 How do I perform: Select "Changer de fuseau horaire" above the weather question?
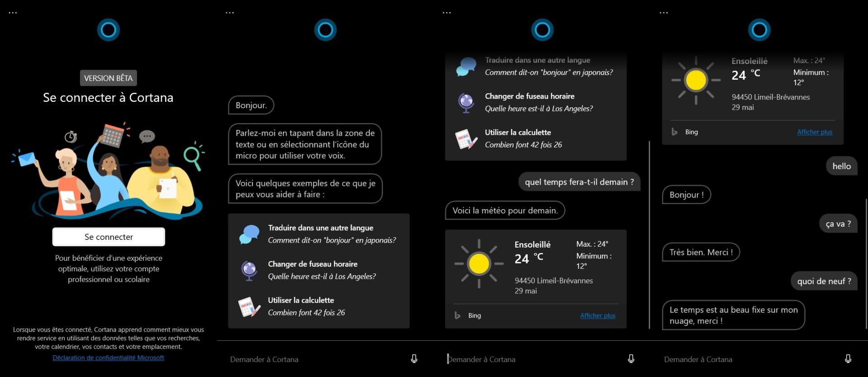tap(529, 96)
